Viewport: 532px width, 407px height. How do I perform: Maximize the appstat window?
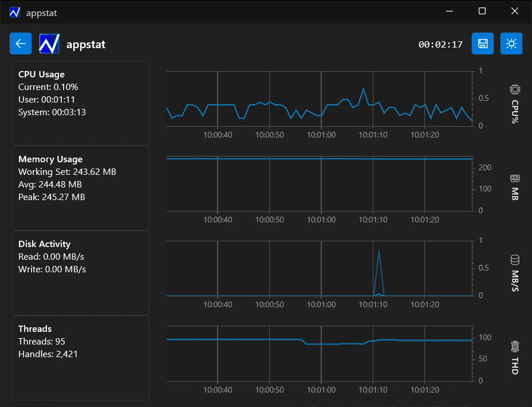pyautogui.click(x=482, y=11)
